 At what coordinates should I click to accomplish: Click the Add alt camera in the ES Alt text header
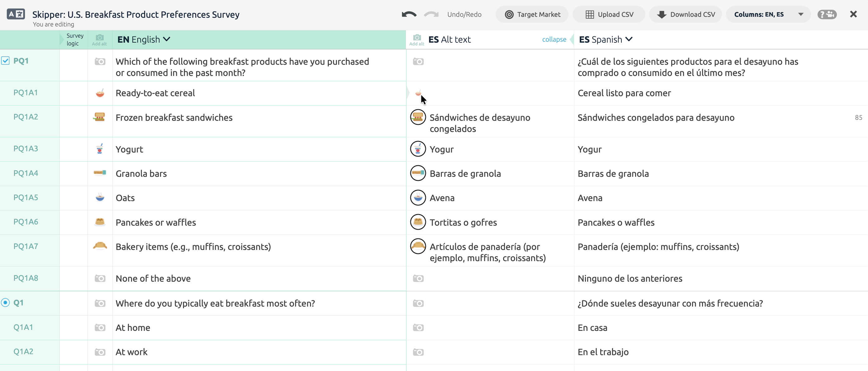click(417, 40)
